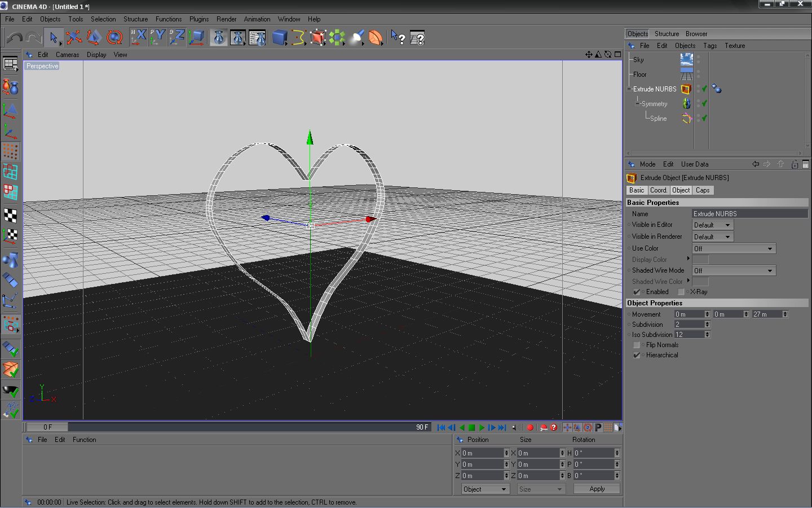The height and width of the screenshot is (508, 812).
Task: Open the array modeling objects palette
Action: [x=337, y=38]
